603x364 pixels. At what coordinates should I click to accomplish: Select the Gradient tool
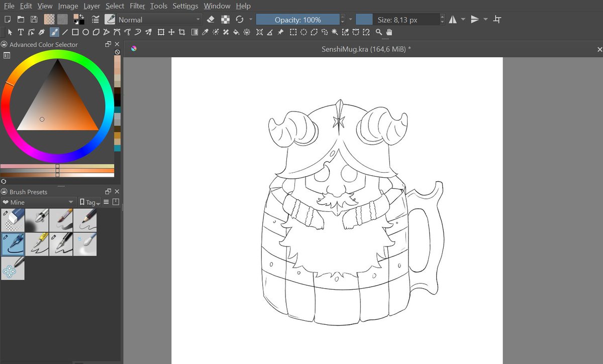point(194,32)
